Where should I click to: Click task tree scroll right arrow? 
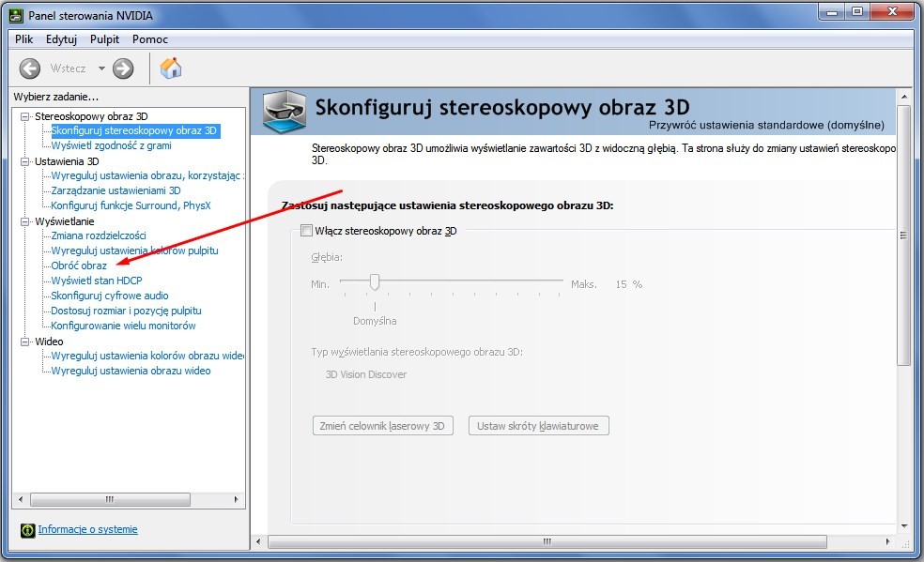pos(237,500)
